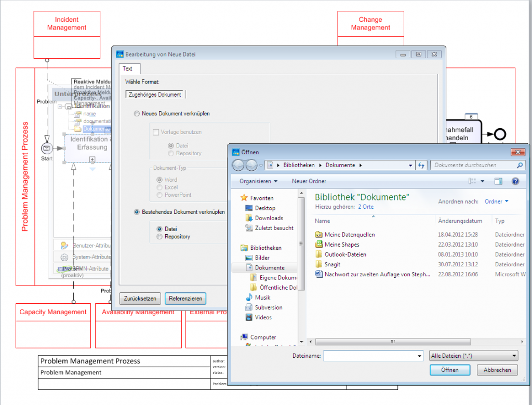The image size is (532, 405).
Task: Select Datei under Bestehendes Dokument verknüpfen
Action: click(159, 229)
